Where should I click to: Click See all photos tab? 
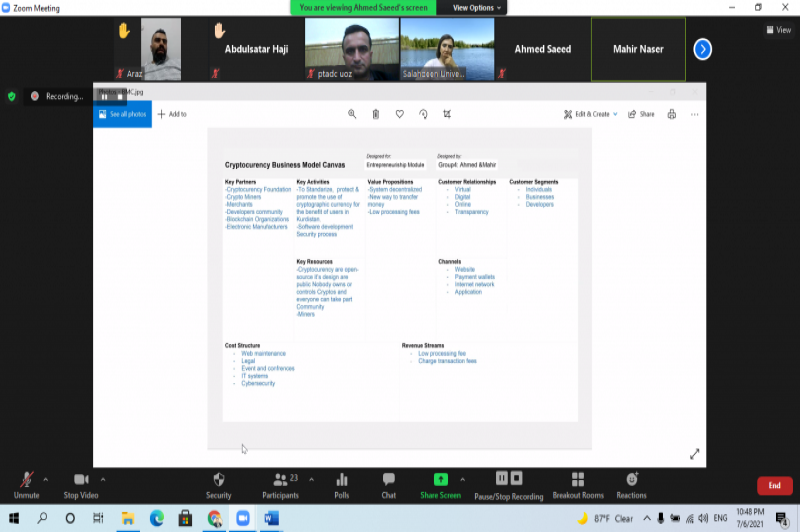(122, 114)
